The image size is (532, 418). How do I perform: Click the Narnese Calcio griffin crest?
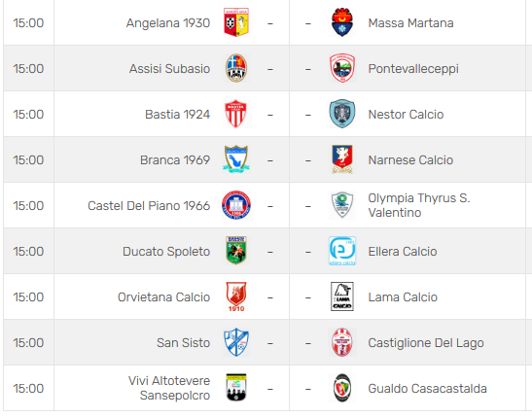pos(342,159)
